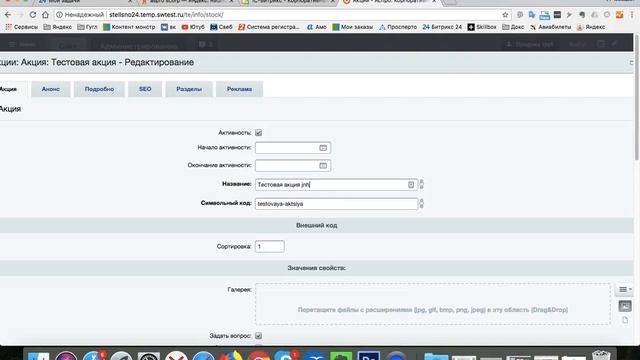Viewport: 640px width, 360px height.
Task: Bookmark page with the star icon
Action: (505, 15)
